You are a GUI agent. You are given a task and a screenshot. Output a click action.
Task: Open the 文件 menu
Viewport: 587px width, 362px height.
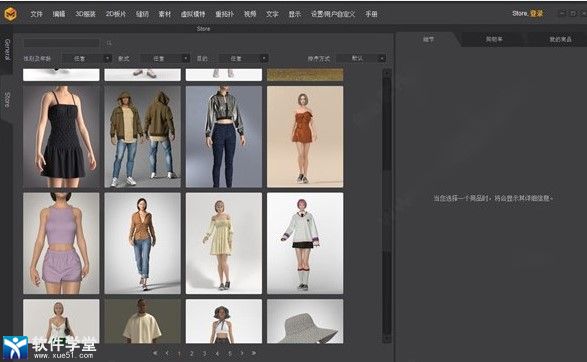pyautogui.click(x=36, y=14)
